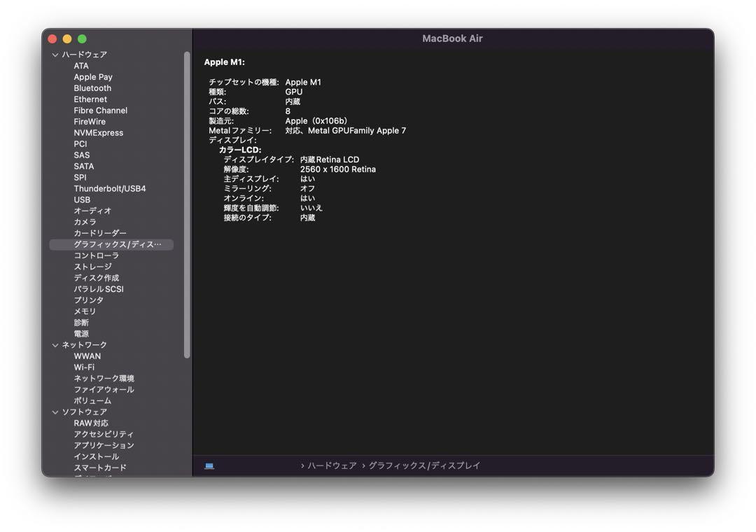Click the 接続のタイプ: label

(x=247, y=218)
